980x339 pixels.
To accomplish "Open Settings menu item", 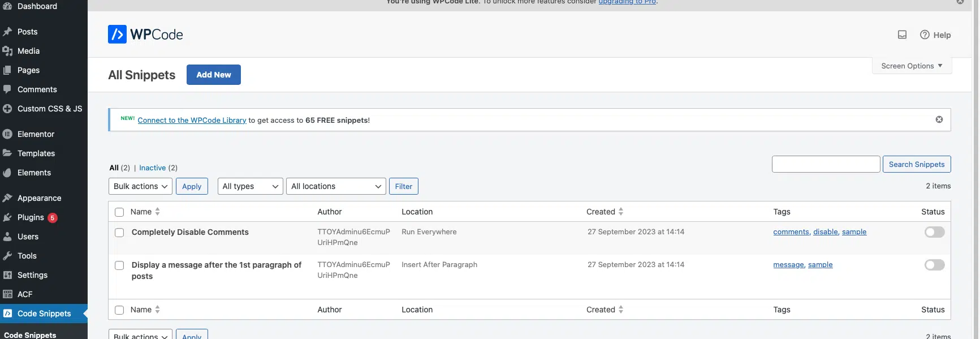I will tap(32, 275).
